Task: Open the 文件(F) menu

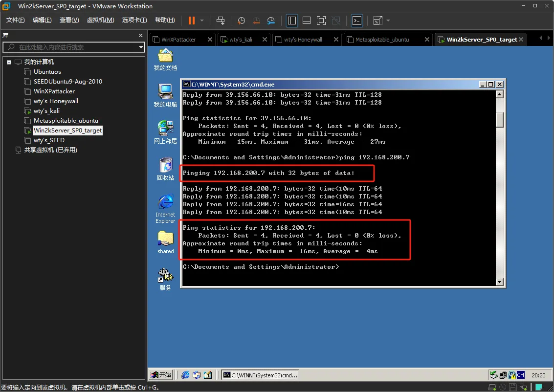Action: 15,20
